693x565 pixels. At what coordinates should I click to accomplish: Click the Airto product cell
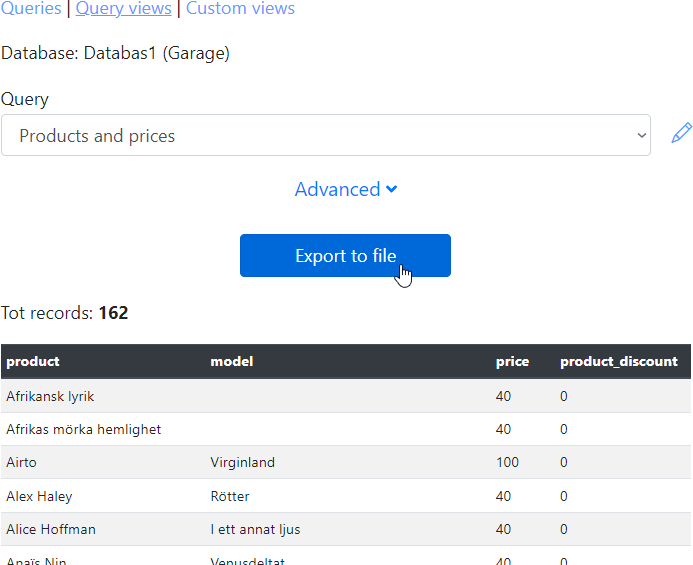(x=22, y=463)
